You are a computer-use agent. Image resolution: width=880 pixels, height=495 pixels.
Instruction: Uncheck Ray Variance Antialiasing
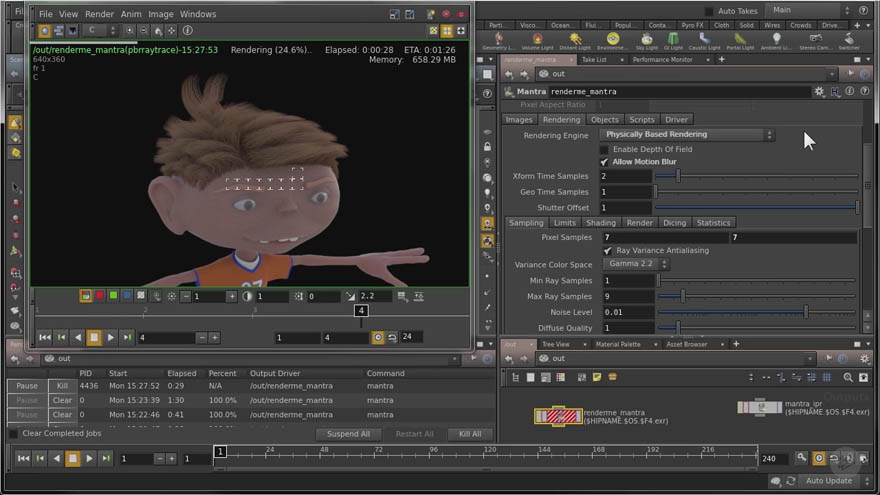pyautogui.click(x=607, y=250)
